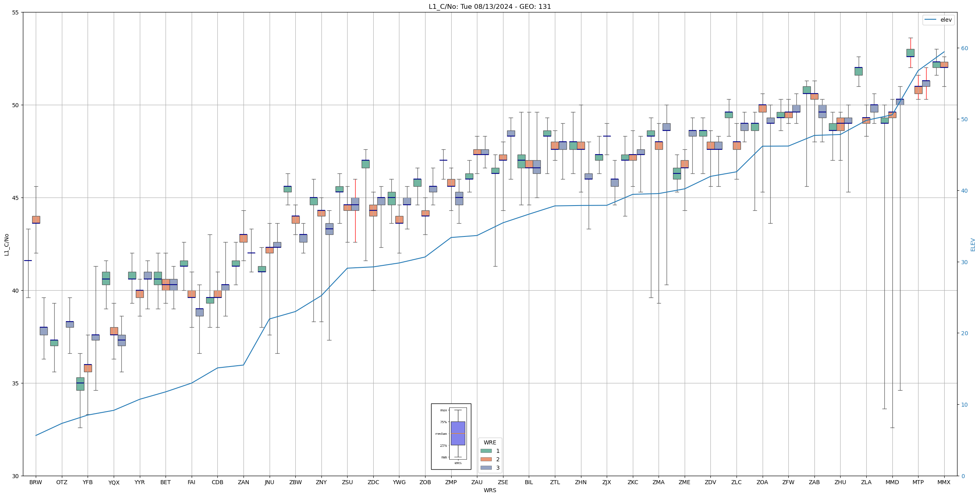This screenshot has height=497, width=980.
Task: Click the ZAB x-axis tick label
Action: pos(814,483)
